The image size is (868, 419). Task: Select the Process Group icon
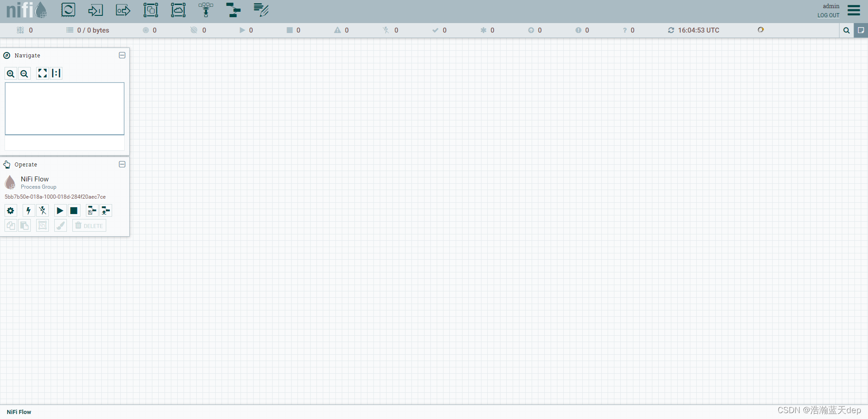(x=151, y=10)
